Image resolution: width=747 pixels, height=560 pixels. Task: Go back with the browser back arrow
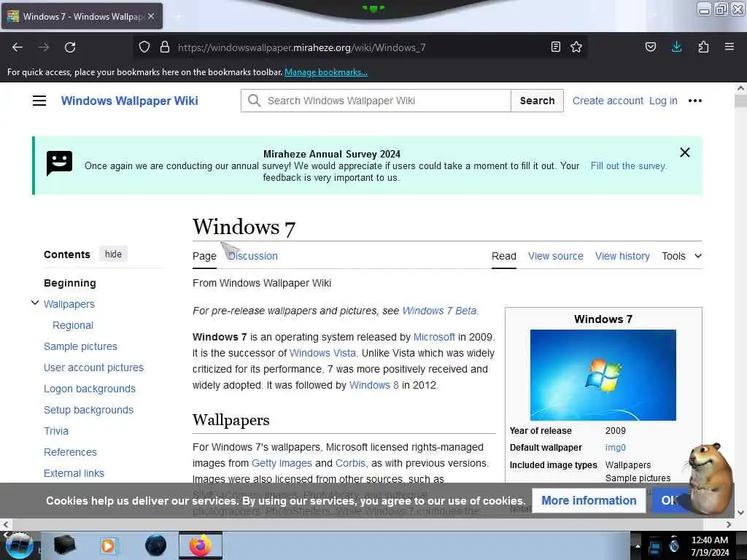click(x=18, y=47)
